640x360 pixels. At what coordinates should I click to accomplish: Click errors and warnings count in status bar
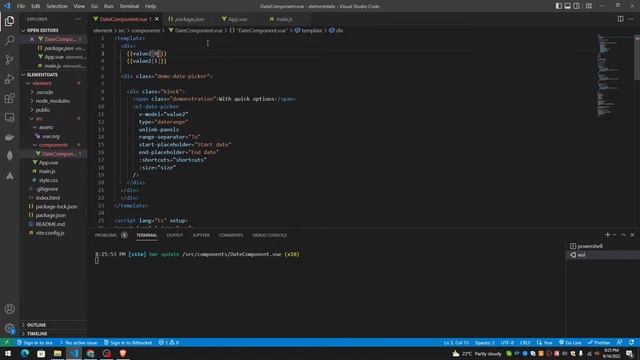[169, 342]
